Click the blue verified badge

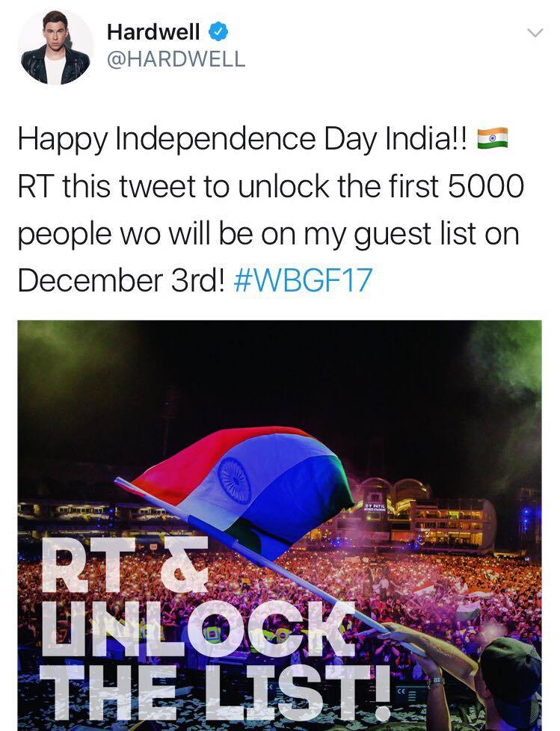tap(218, 32)
